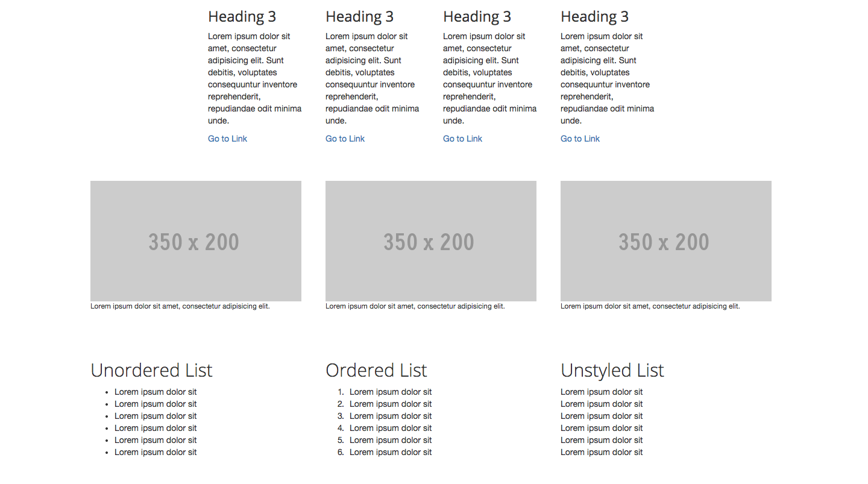The image size is (868, 484).
Task: Open the second column's Go to Link
Action: tap(345, 139)
